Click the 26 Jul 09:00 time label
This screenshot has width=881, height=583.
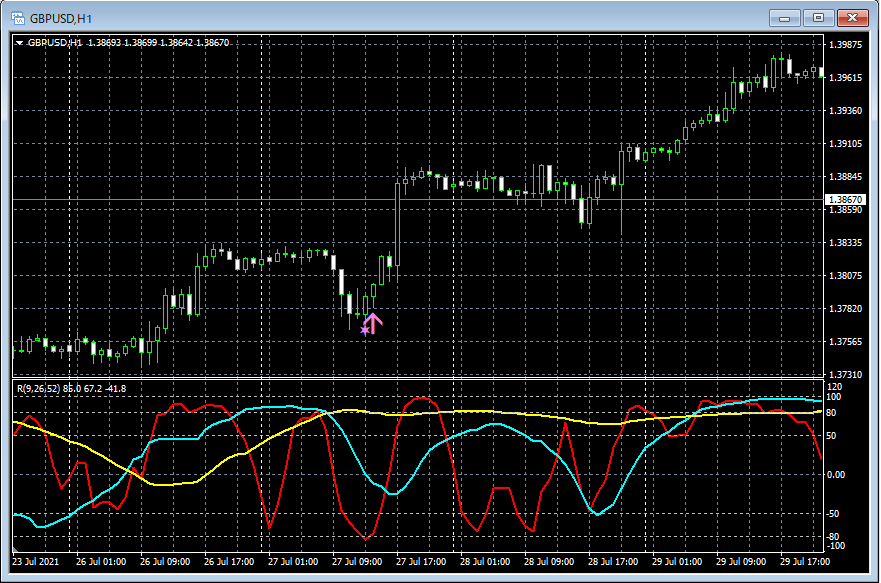pos(165,562)
